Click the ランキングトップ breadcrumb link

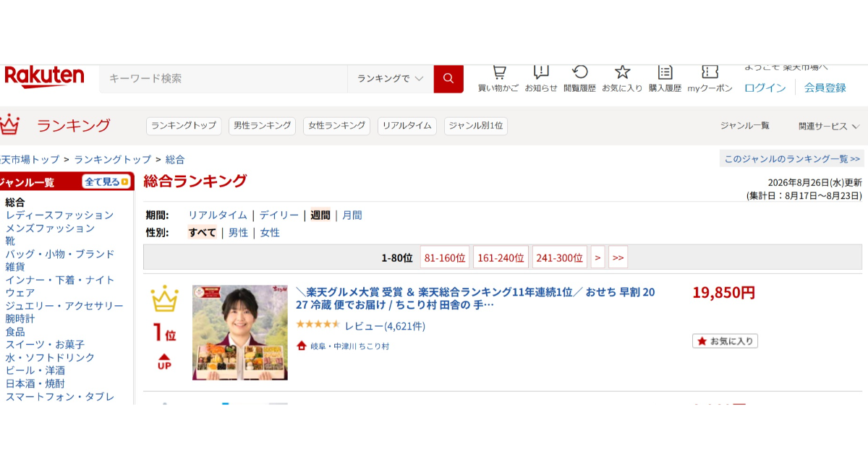click(113, 159)
